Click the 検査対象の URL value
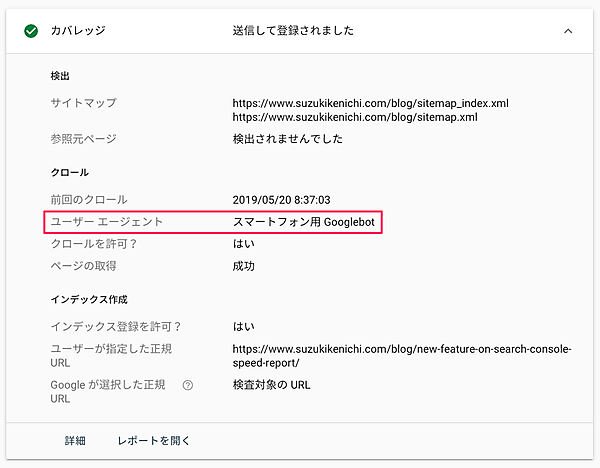The width and height of the screenshot is (600, 468). [271, 385]
